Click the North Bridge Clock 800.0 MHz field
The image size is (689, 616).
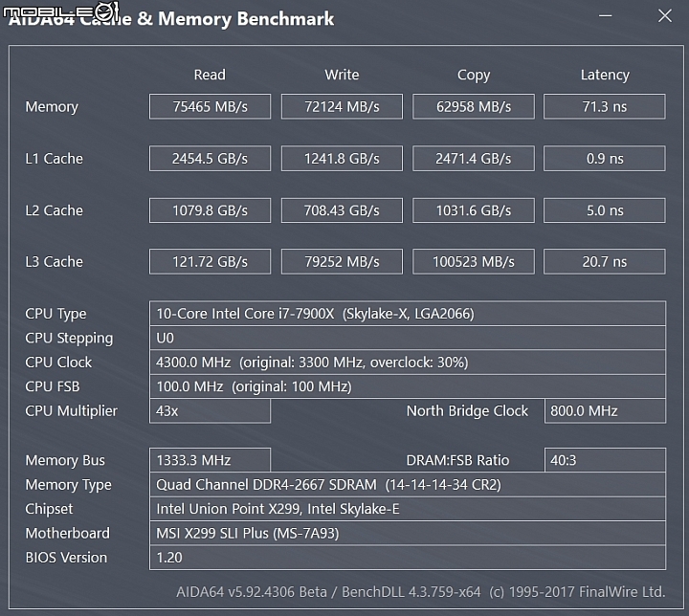point(605,411)
